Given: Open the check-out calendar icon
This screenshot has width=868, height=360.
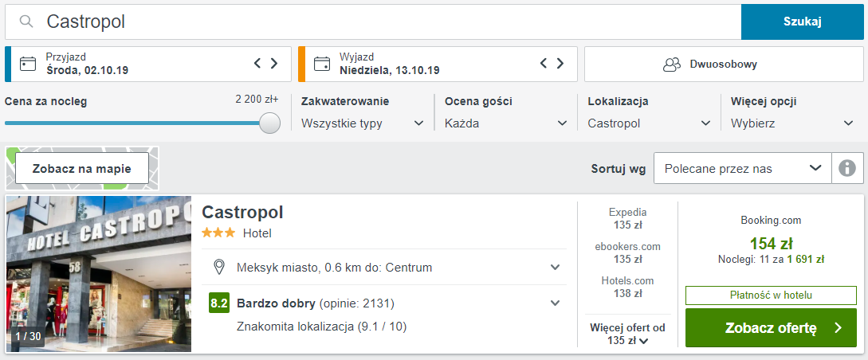Looking at the screenshot, I should coord(322,64).
